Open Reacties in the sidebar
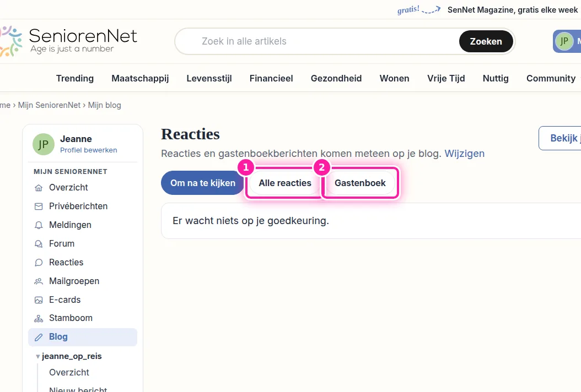 click(x=83, y=263)
